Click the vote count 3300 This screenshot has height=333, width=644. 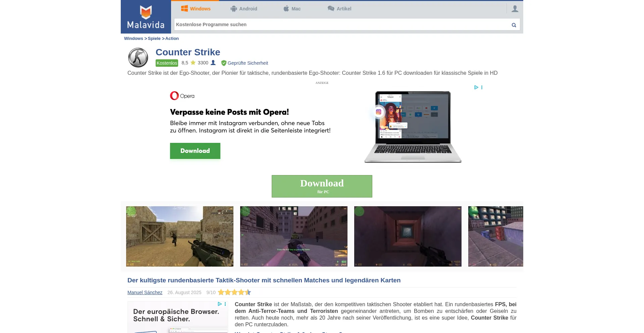coord(203,63)
